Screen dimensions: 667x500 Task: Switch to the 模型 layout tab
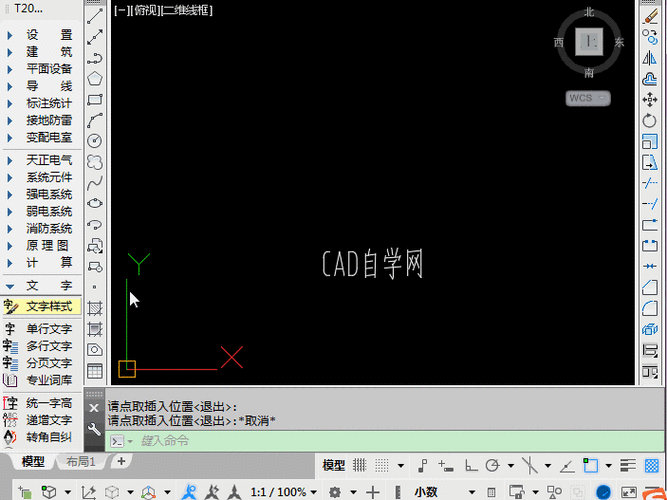pyautogui.click(x=33, y=462)
